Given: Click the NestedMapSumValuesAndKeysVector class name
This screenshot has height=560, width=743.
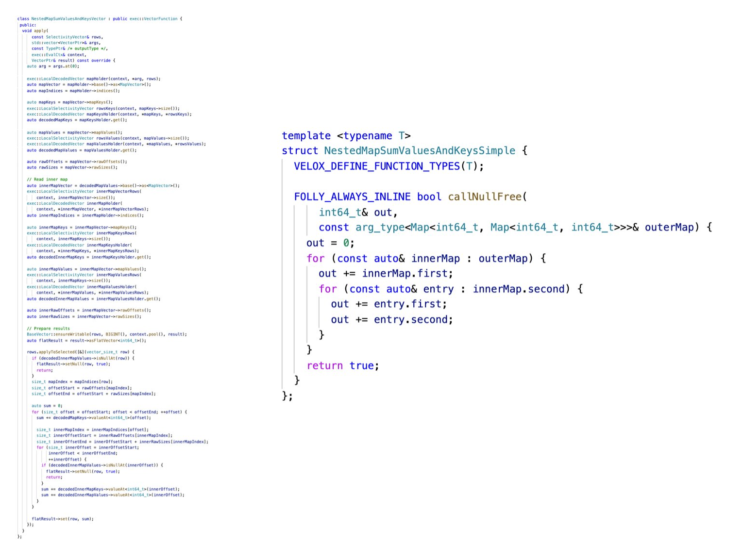Looking at the screenshot, I should [68, 19].
